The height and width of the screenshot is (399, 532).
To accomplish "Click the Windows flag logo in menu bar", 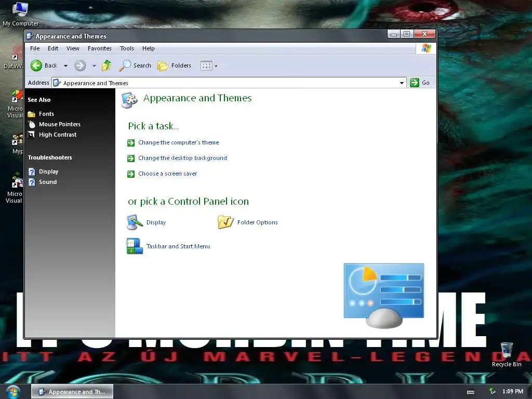I will coord(426,48).
